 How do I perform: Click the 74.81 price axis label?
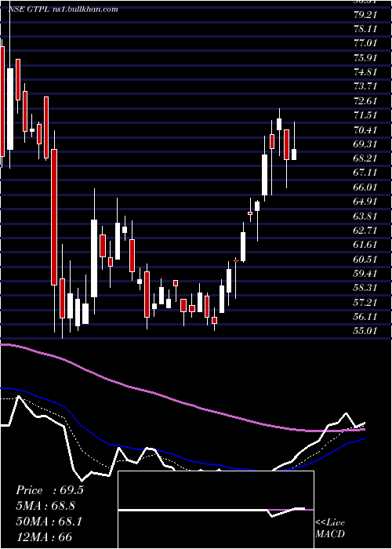365,72
